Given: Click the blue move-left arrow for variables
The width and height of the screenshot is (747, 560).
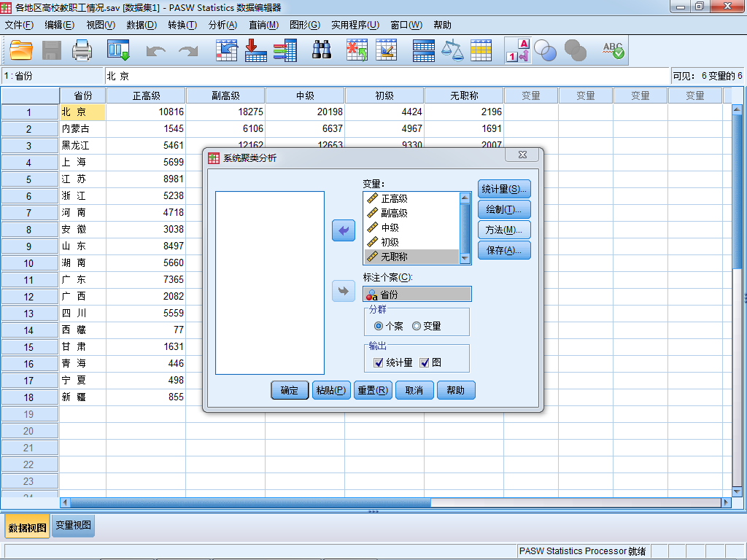Looking at the screenshot, I should coord(344,230).
